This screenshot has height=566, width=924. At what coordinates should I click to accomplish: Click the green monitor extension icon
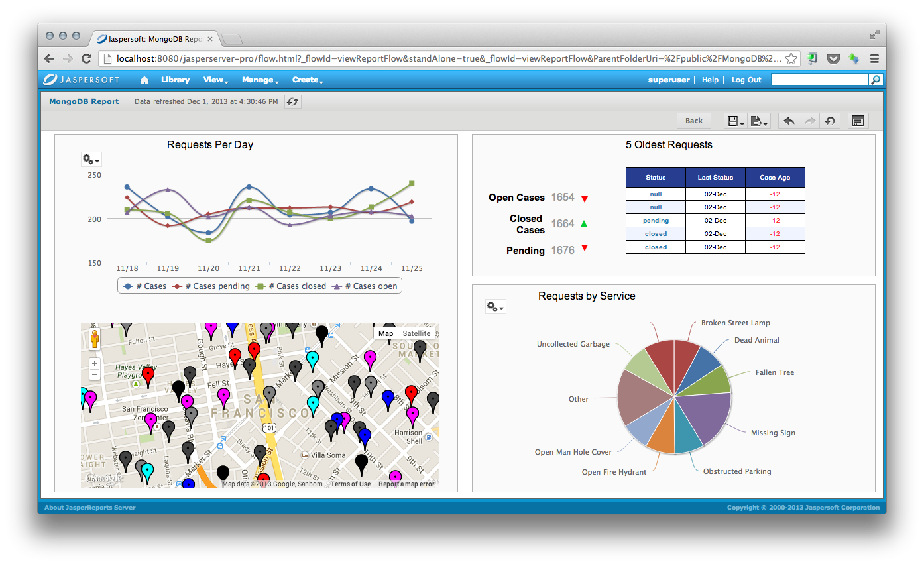813,58
